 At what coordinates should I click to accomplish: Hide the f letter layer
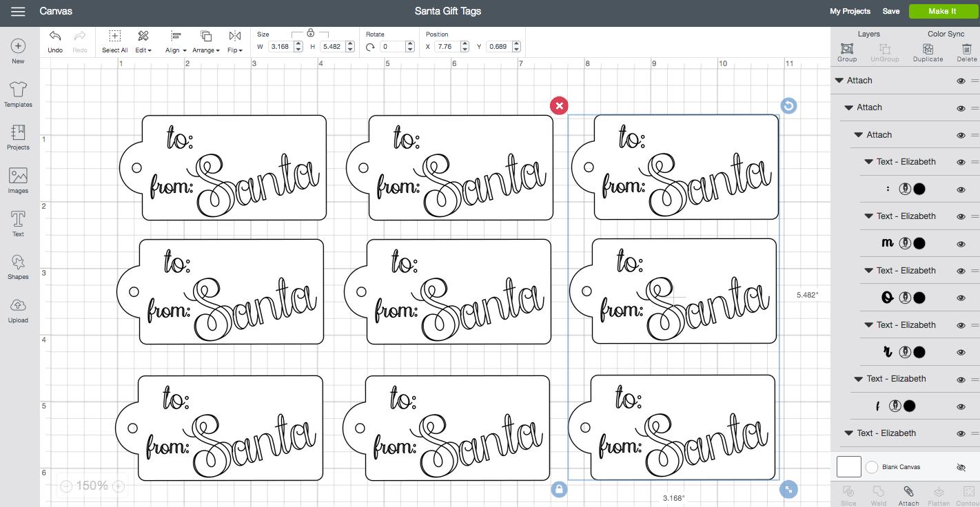pyautogui.click(x=961, y=407)
